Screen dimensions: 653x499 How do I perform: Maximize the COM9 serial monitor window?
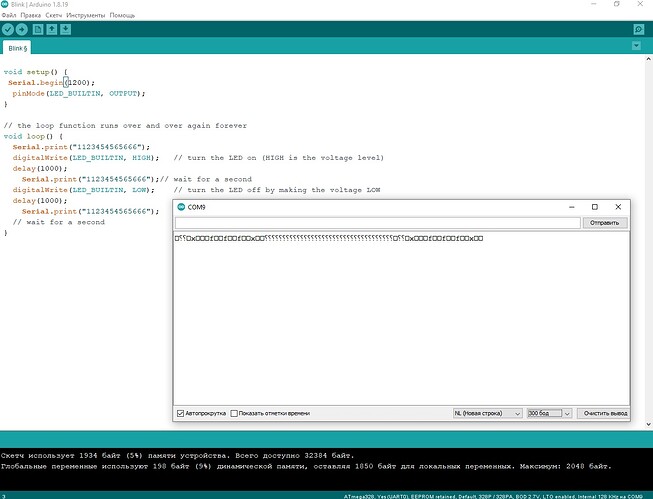click(x=595, y=207)
